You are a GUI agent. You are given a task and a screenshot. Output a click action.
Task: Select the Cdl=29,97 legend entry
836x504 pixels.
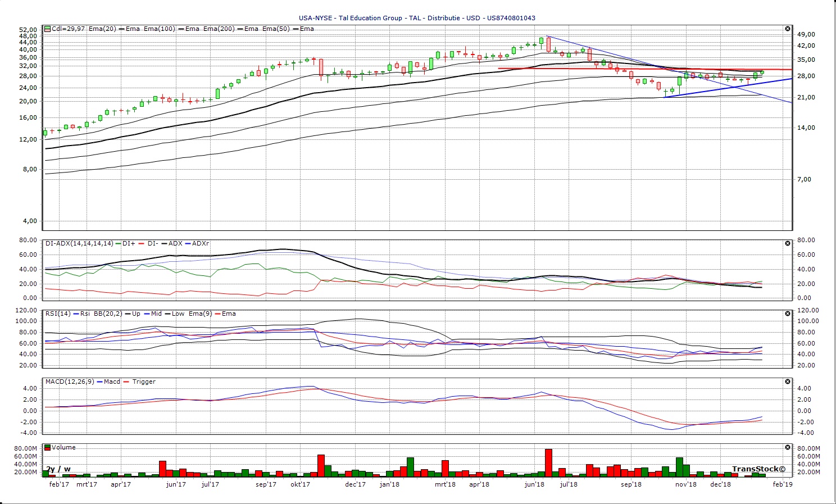coord(69,29)
